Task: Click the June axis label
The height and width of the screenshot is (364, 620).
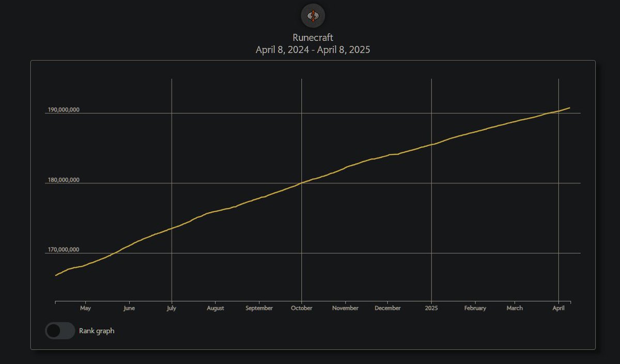Action: [129, 308]
